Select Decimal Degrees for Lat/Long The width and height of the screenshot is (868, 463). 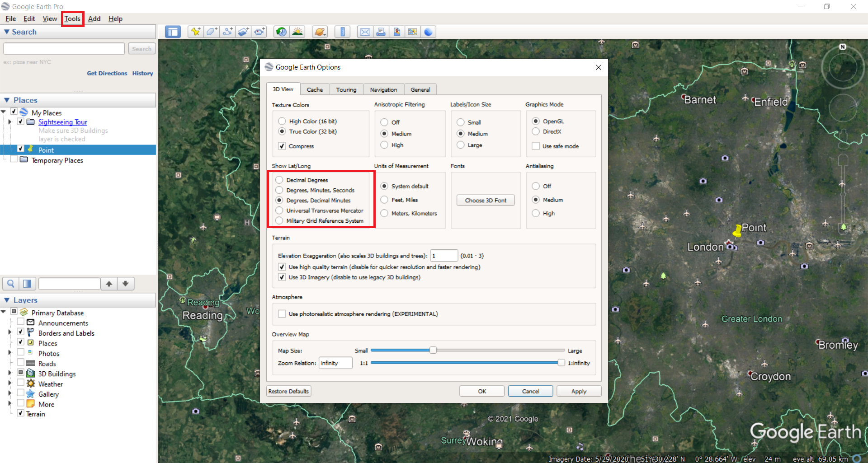point(279,180)
